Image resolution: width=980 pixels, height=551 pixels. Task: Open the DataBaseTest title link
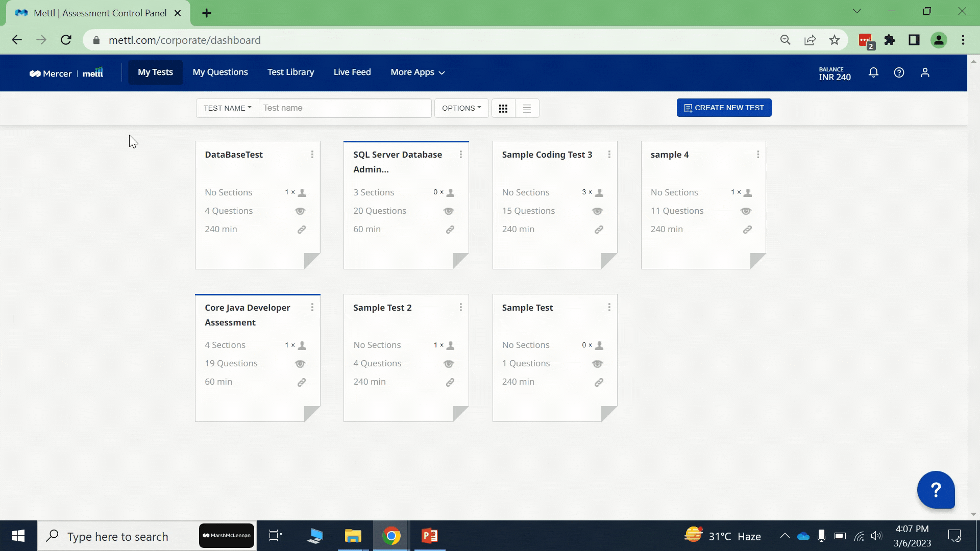click(234, 155)
